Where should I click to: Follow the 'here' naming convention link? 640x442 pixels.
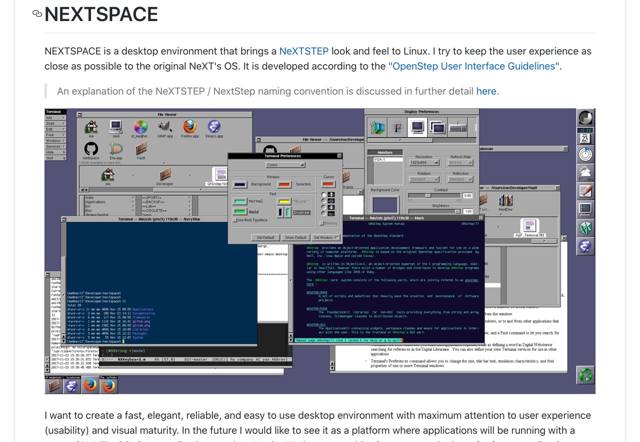pyautogui.click(x=486, y=91)
